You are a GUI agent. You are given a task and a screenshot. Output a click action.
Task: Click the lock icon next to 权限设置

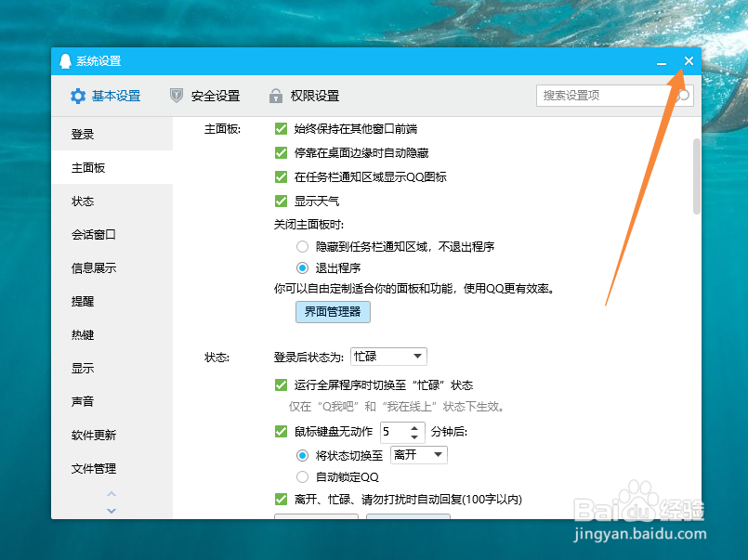pos(275,96)
